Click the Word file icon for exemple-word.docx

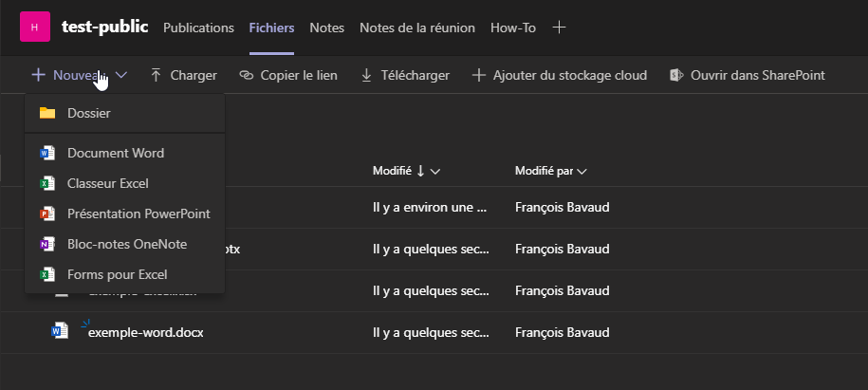pyautogui.click(x=60, y=331)
